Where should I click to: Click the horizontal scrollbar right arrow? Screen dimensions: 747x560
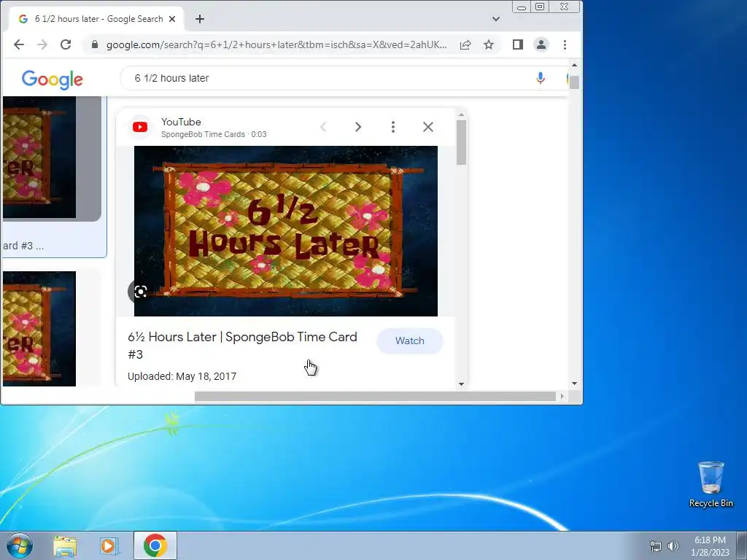562,396
